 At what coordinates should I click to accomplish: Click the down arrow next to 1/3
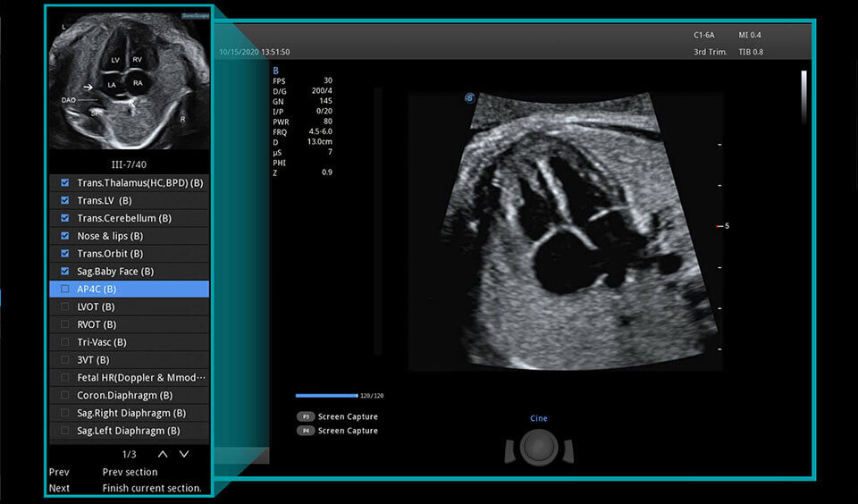pos(184,454)
